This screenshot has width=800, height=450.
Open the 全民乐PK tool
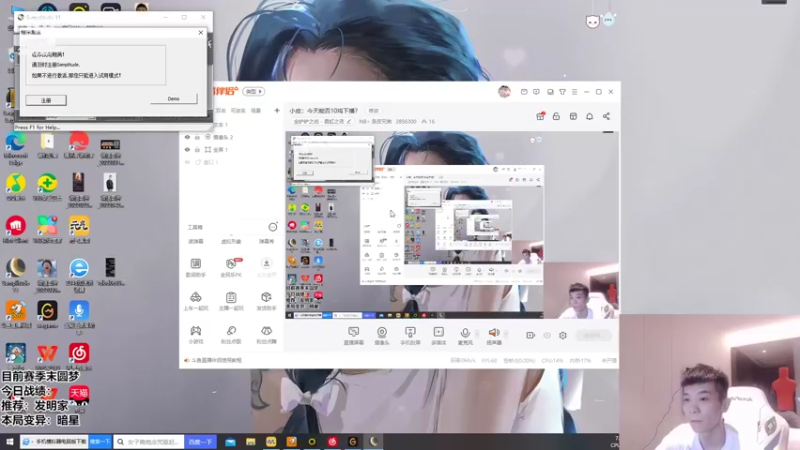pos(231,267)
